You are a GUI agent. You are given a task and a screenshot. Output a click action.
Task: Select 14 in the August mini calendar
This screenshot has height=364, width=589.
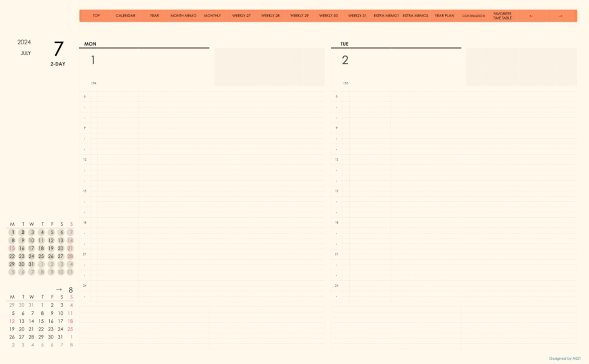(31, 321)
